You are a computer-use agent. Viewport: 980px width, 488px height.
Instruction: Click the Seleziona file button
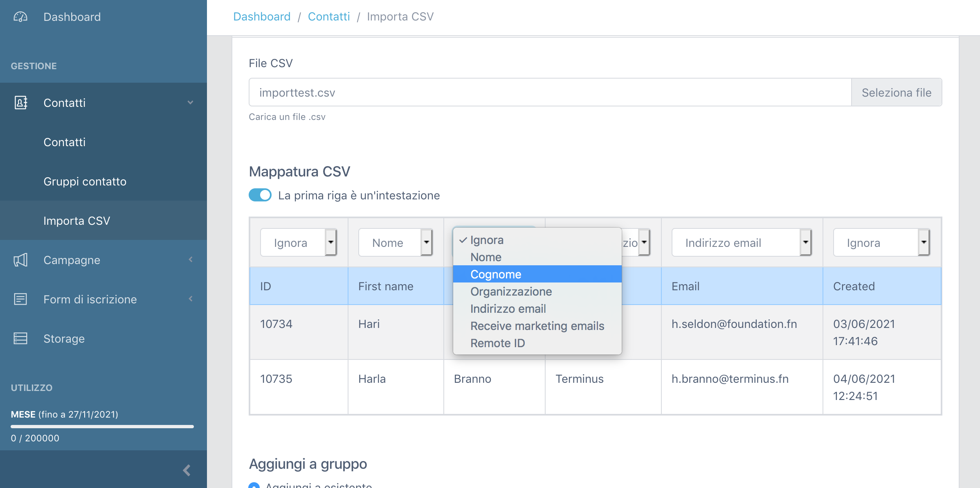click(896, 93)
